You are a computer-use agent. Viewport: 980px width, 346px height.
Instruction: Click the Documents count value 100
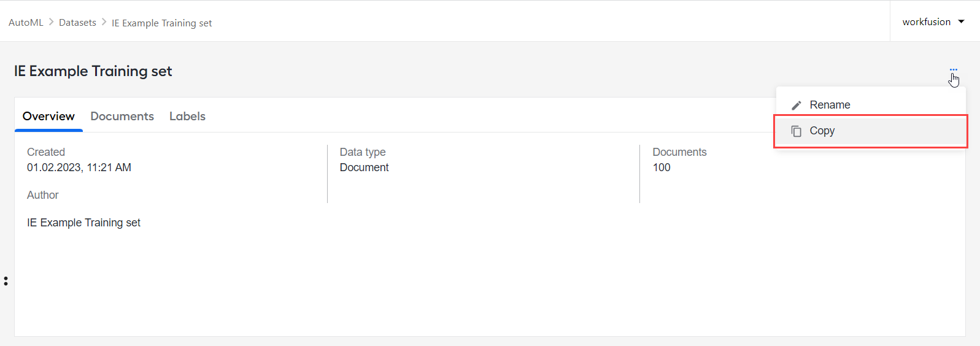click(x=662, y=167)
